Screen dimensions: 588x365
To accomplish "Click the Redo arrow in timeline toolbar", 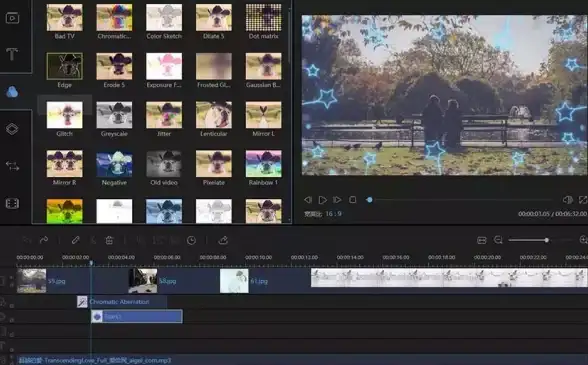I will tap(44, 240).
